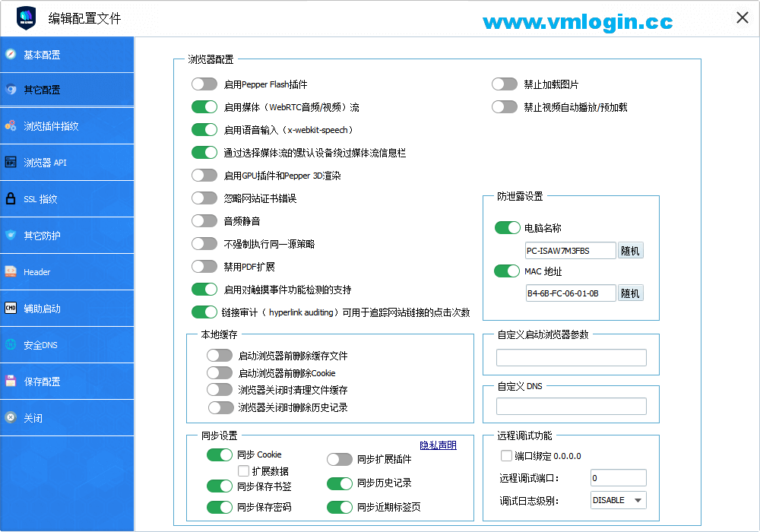Turn on 音频静音 switch

point(204,221)
